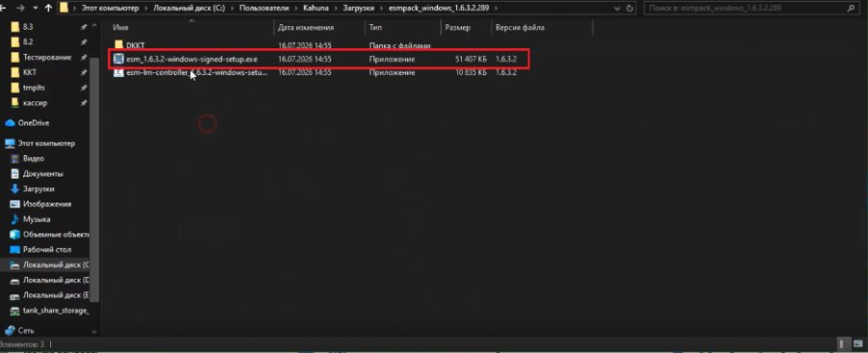Screen dimensions: 868x353
Task: Open the 'Изображения' pictures icon
Action: coord(15,204)
